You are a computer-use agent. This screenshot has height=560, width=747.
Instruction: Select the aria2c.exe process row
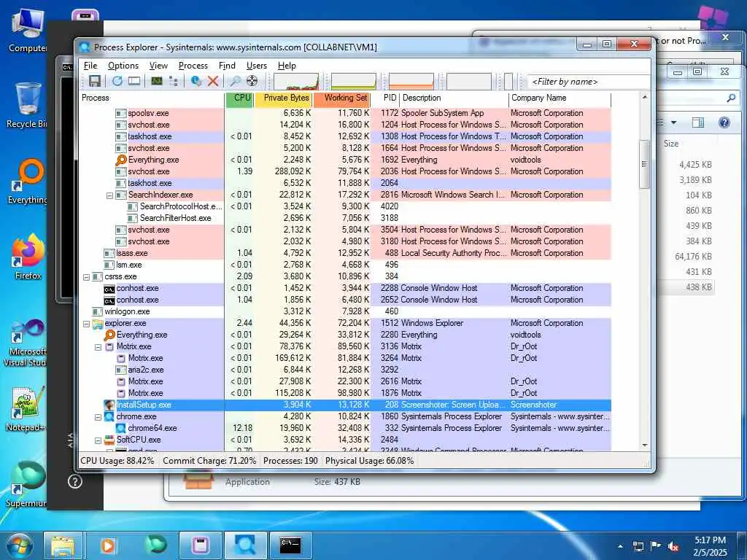click(345, 370)
